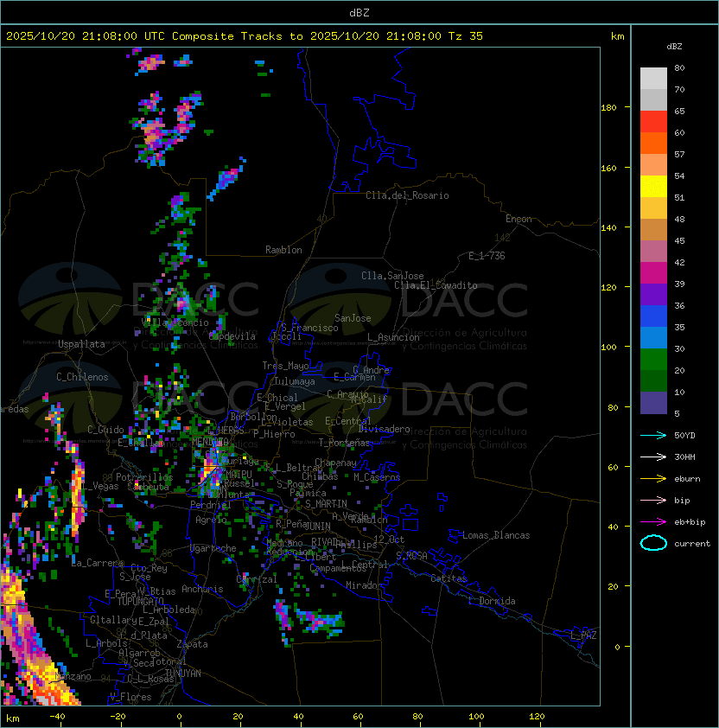Click the blue 36 dBZ color swatch
The image size is (719, 728).
point(653,316)
